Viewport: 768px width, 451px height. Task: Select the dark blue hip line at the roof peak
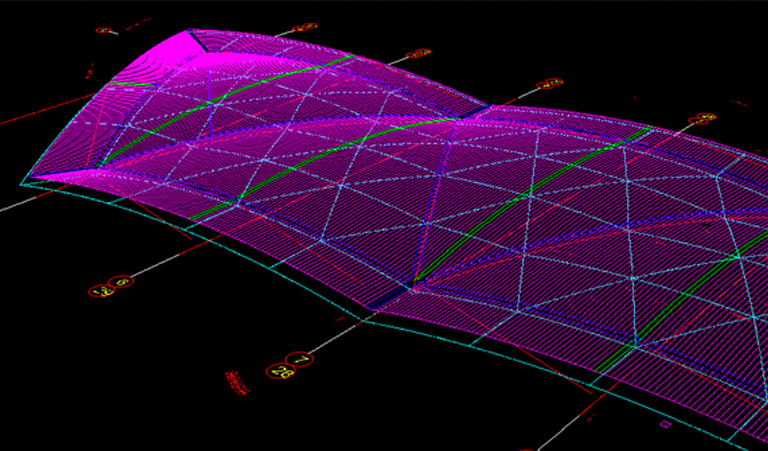click(196, 39)
